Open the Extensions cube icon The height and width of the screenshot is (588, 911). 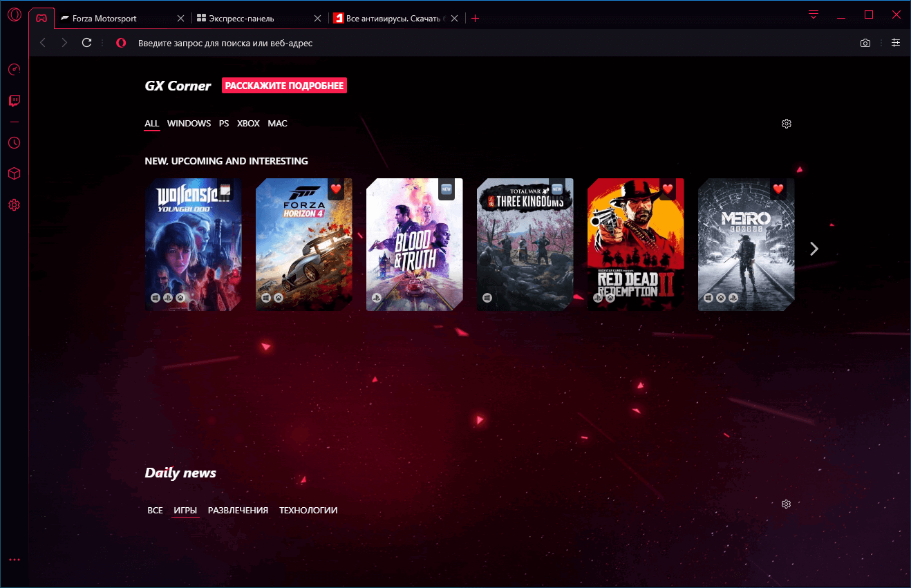pyautogui.click(x=15, y=173)
